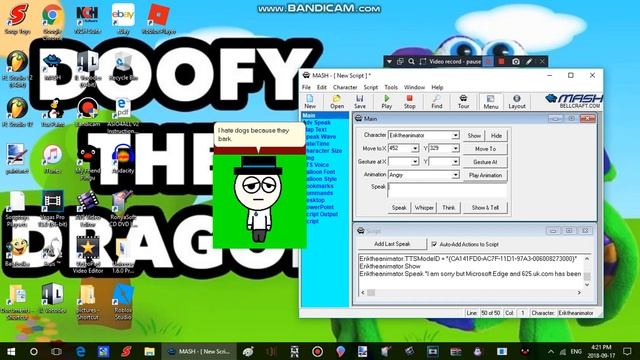The image size is (640, 360).
Task: Open the Character menu
Action: [345, 87]
